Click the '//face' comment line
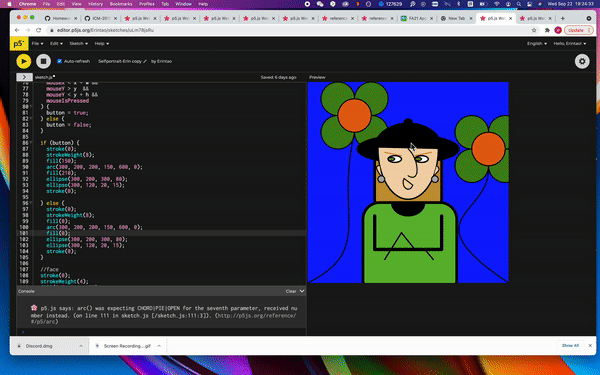 pyautogui.click(x=49, y=269)
